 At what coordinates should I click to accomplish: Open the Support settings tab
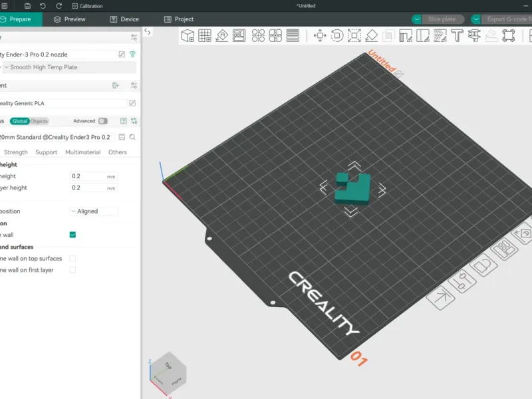(x=46, y=152)
